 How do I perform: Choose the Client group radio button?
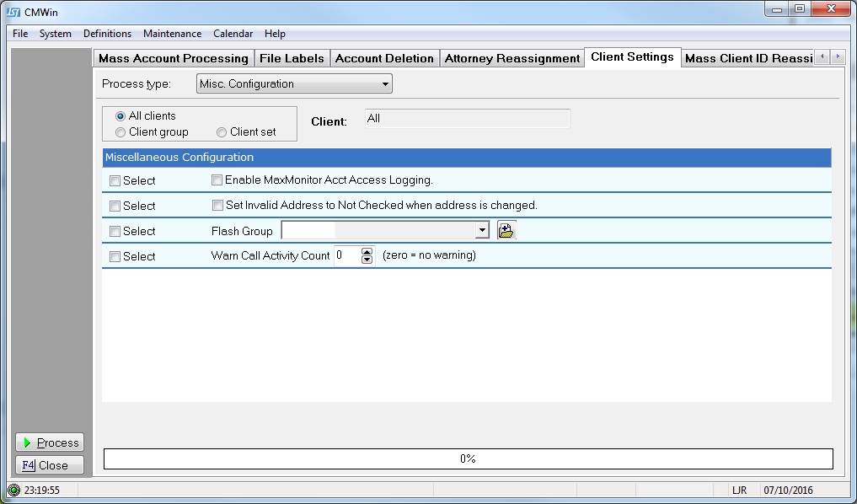pyautogui.click(x=121, y=132)
